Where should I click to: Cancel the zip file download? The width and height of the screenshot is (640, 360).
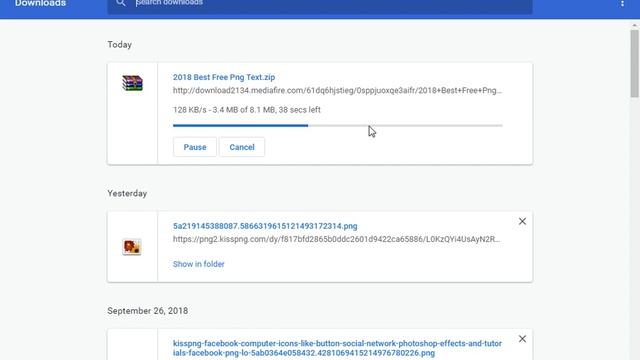(x=242, y=147)
